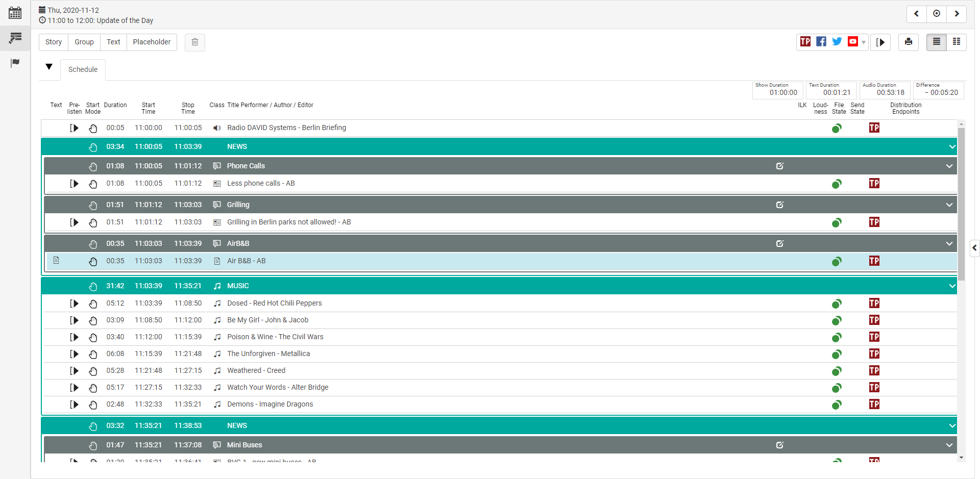Open edit icon on Phone Calls row
The height and width of the screenshot is (479, 980).
(779, 166)
